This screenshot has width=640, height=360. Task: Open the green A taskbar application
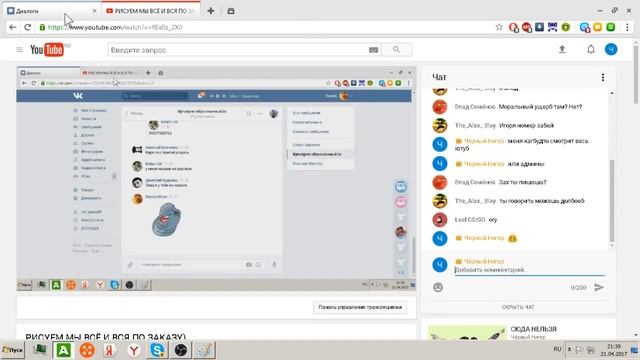[63, 350]
